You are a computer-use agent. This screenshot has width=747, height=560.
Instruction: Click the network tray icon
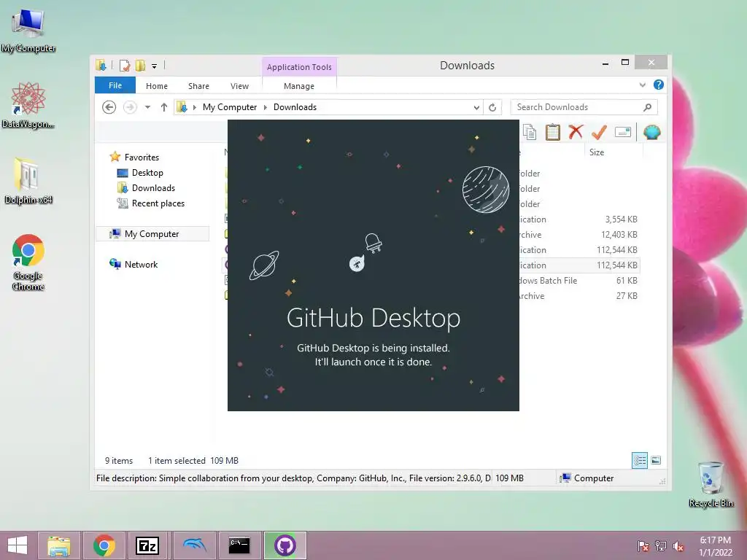coord(661,546)
